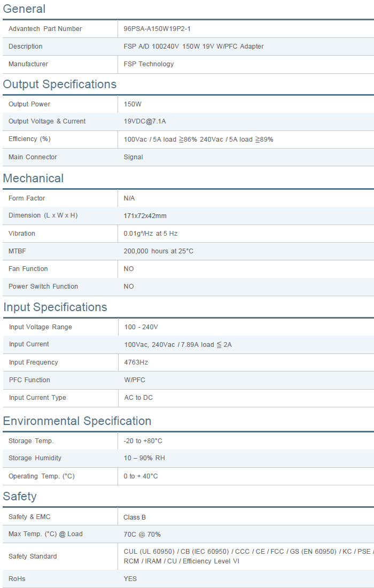Select the Main Connector Signal value
Screen dimensions: 374x588
(x=134, y=157)
